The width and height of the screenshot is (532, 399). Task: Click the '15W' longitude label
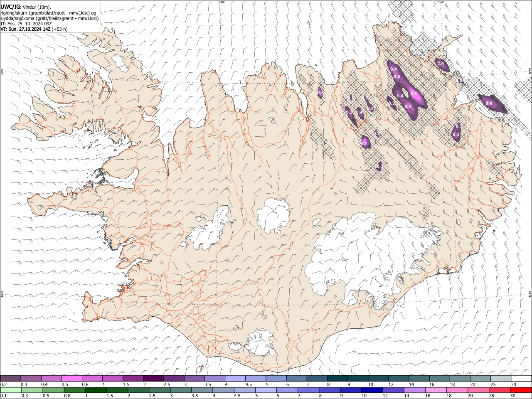[440, 2]
